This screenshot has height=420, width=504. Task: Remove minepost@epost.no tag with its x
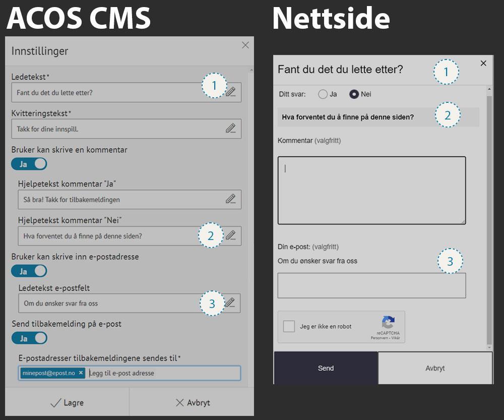point(81,373)
